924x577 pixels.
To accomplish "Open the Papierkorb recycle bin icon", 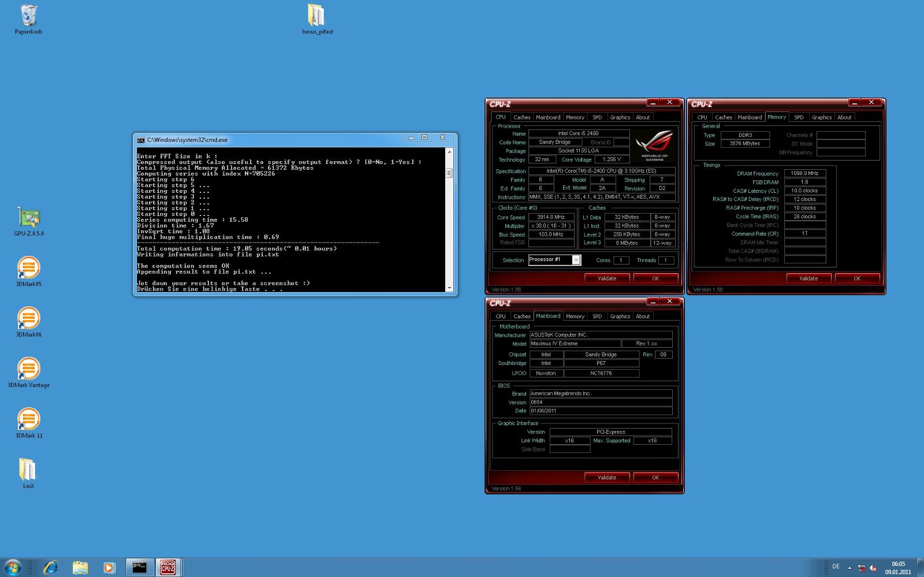I will 28,19.
